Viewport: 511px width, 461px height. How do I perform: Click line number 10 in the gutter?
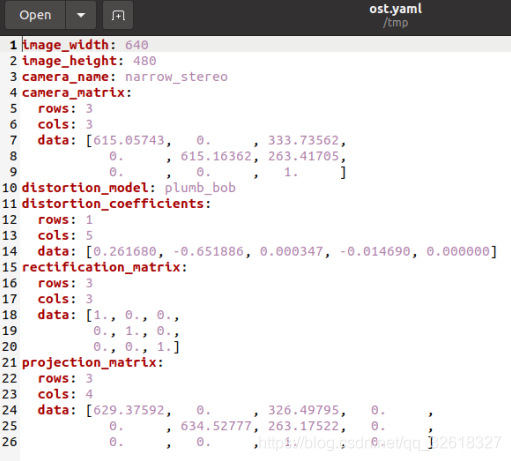pyautogui.click(x=10, y=188)
